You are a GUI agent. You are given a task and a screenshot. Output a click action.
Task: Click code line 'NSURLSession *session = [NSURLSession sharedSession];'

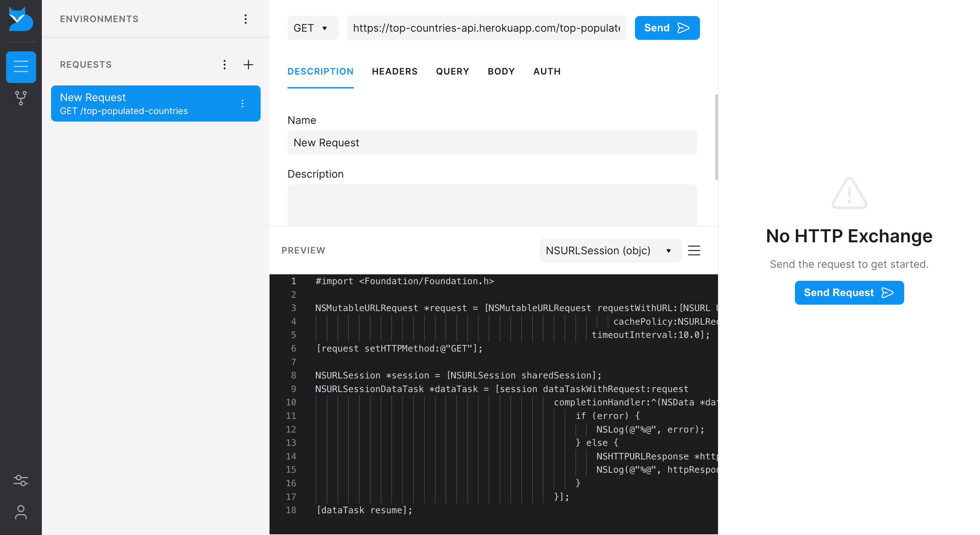tap(458, 376)
